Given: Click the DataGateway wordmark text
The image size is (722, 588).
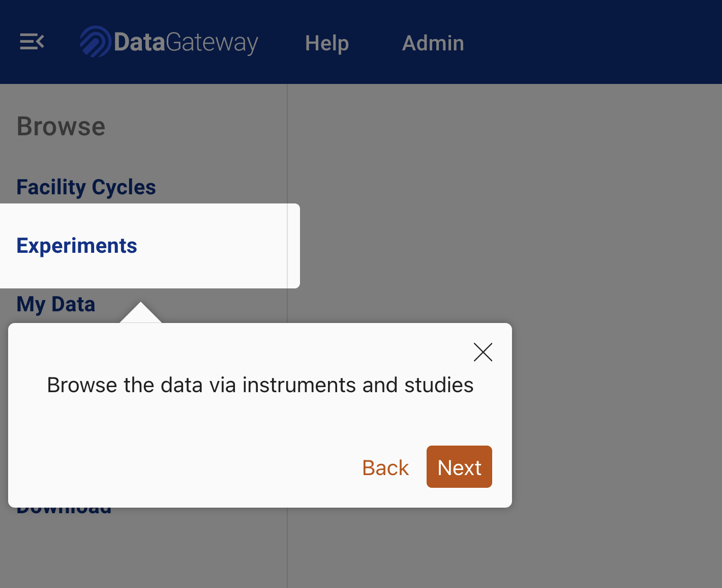Looking at the screenshot, I should 186,42.
